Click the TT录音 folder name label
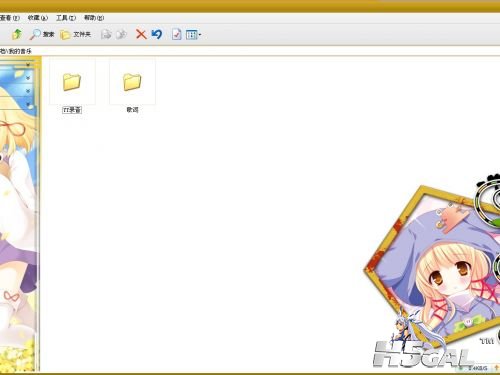Image resolution: width=500 pixels, height=375 pixels. click(72, 110)
